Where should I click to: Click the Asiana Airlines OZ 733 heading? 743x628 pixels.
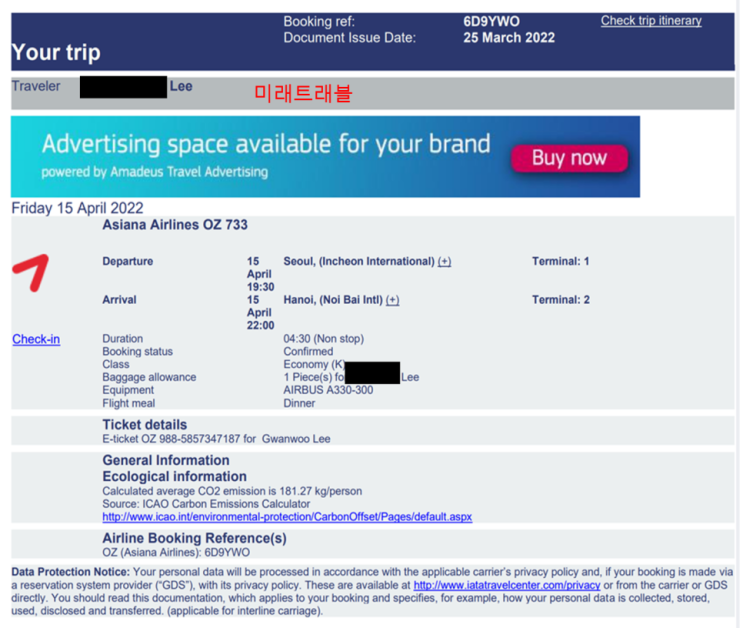tap(175, 225)
